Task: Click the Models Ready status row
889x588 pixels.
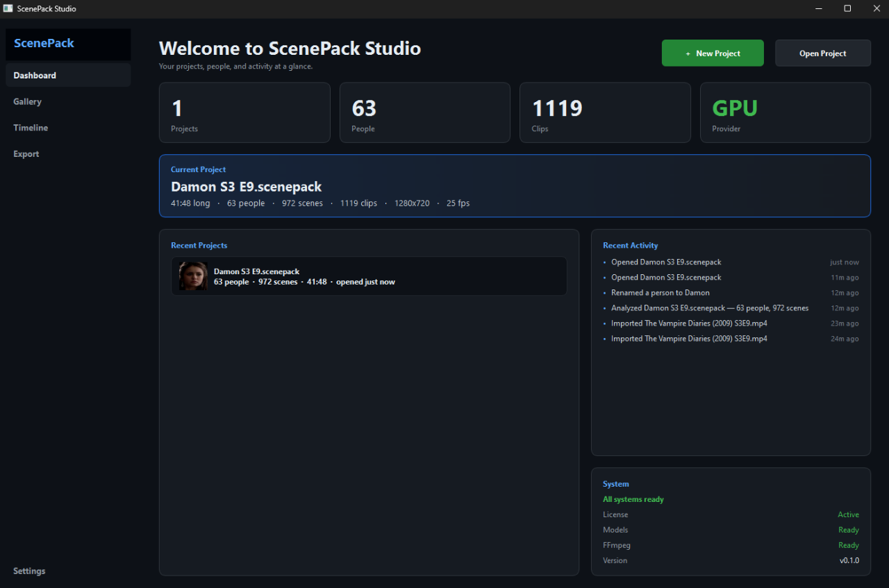Action: [x=731, y=530]
